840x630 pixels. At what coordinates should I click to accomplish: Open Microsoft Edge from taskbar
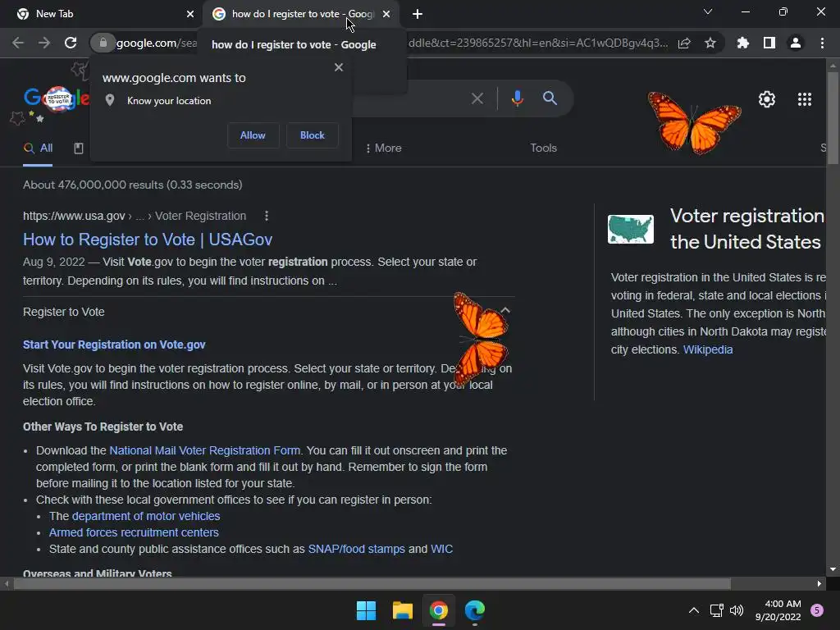[x=475, y=610]
